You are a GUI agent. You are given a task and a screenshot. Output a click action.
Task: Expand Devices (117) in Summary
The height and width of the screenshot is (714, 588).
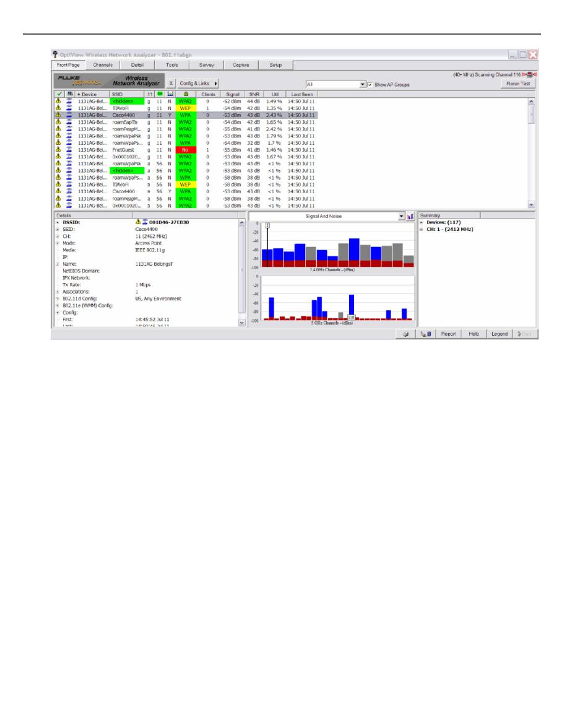(x=422, y=222)
